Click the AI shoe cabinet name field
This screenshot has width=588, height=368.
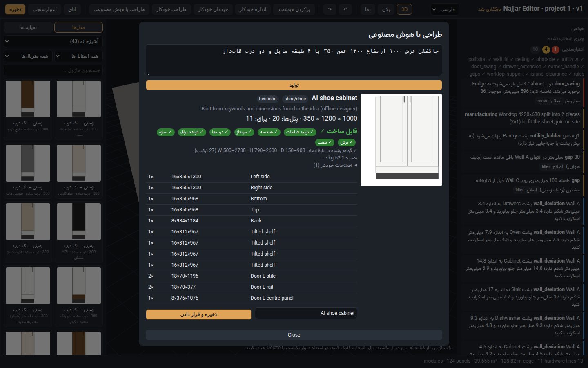coord(306,313)
